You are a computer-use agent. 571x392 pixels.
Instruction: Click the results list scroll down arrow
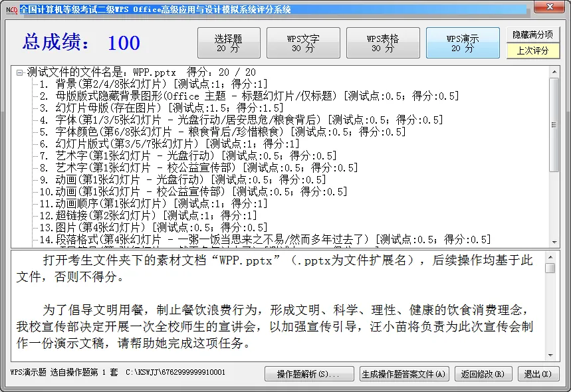pyautogui.click(x=554, y=242)
